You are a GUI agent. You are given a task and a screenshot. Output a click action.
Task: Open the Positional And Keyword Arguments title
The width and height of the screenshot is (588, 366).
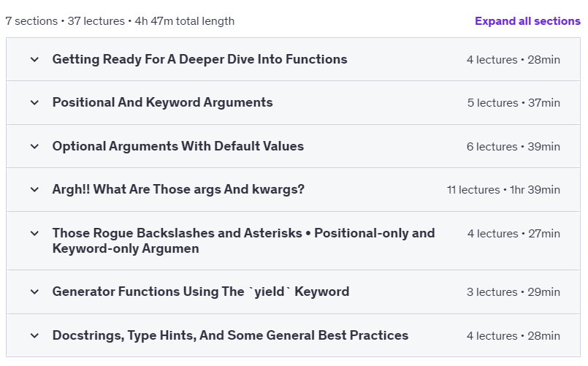[x=162, y=102]
